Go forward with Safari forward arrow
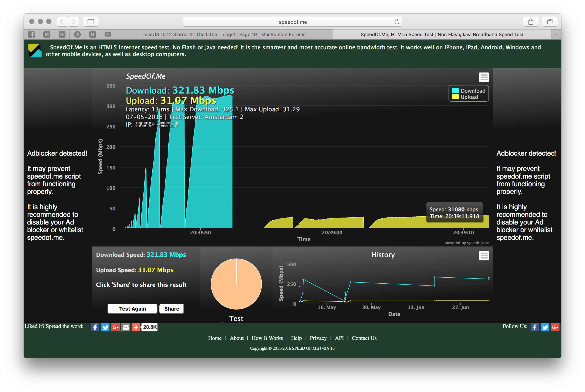 [x=73, y=21]
